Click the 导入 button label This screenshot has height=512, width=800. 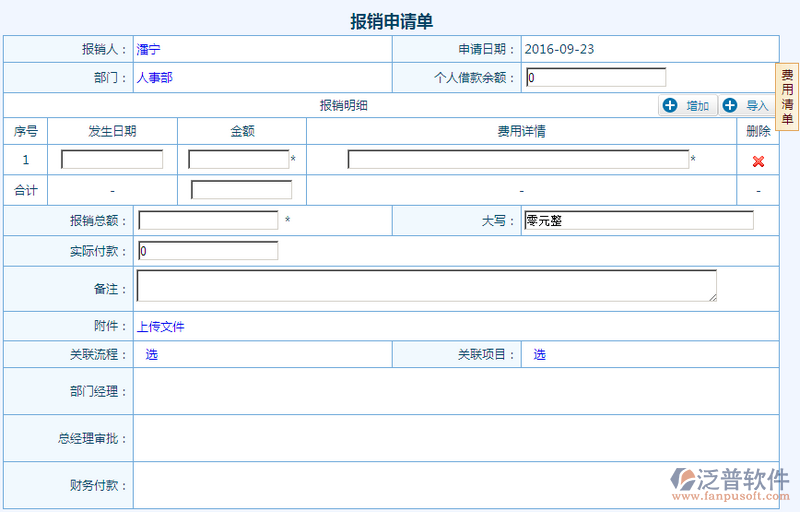(757, 106)
